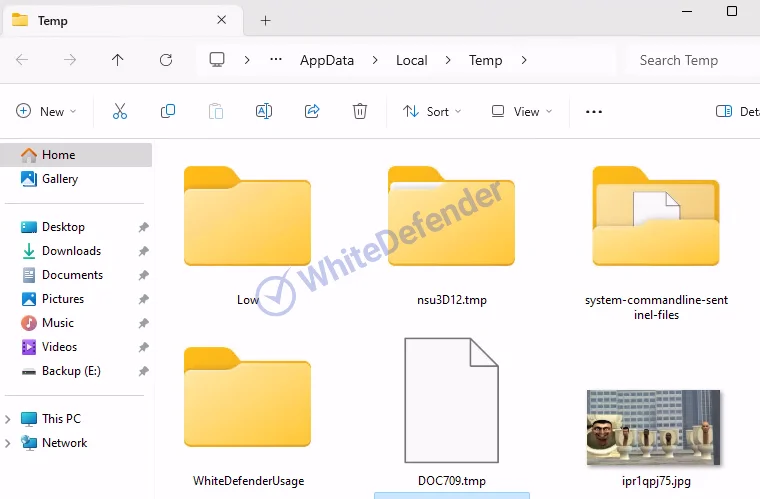Open Downloads in the sidebar

71,251
